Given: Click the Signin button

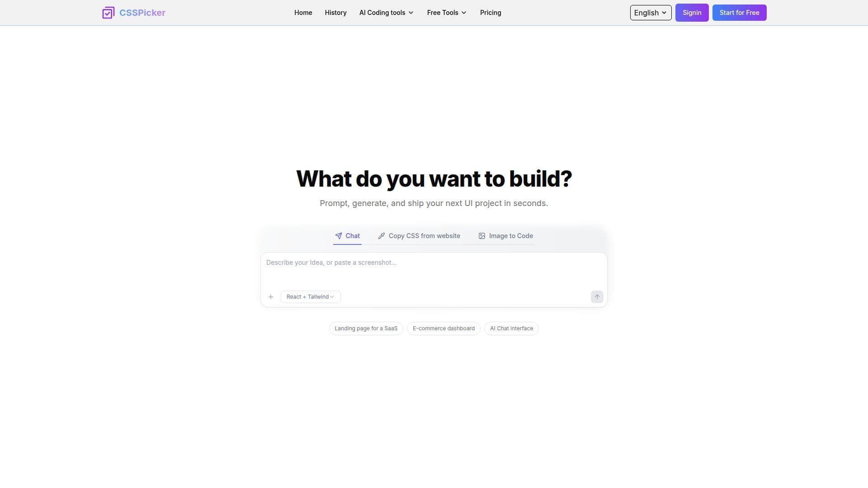Looking at the screenshot, I should [692, 13].
